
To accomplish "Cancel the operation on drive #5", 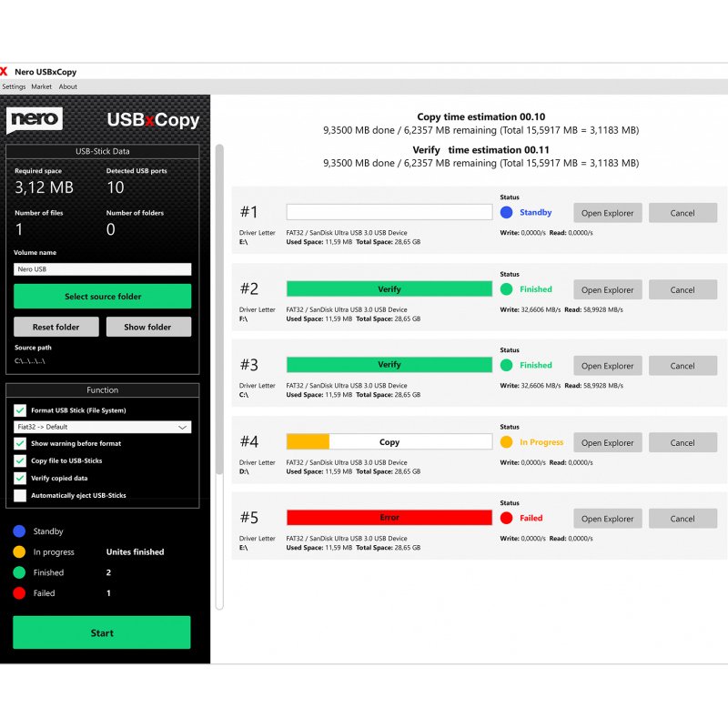I will point(682,519).
